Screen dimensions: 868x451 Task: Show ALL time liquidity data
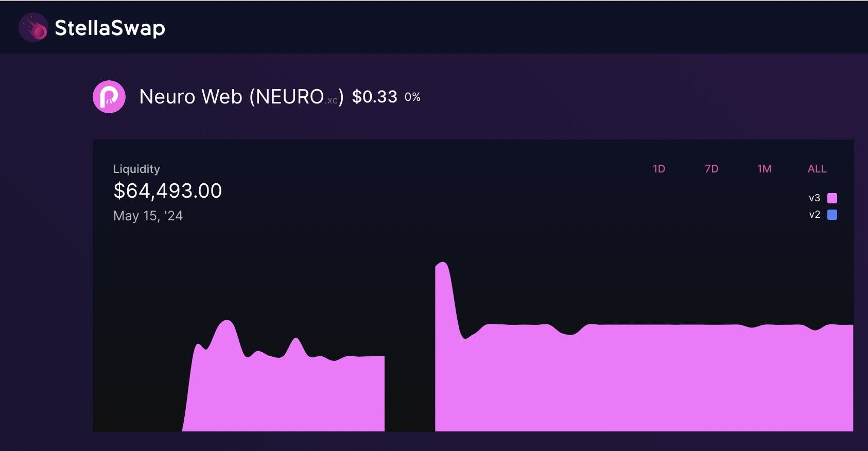(x=817, y=169)
